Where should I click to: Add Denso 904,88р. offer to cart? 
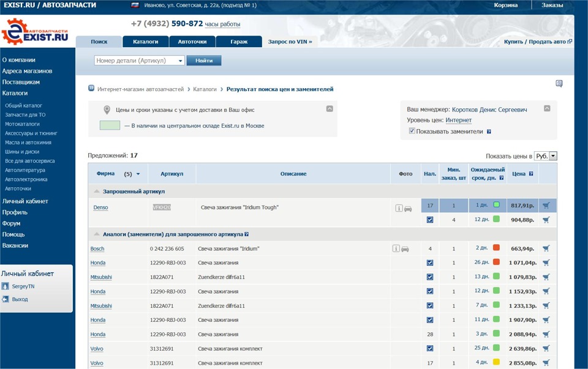pos(546,220)
